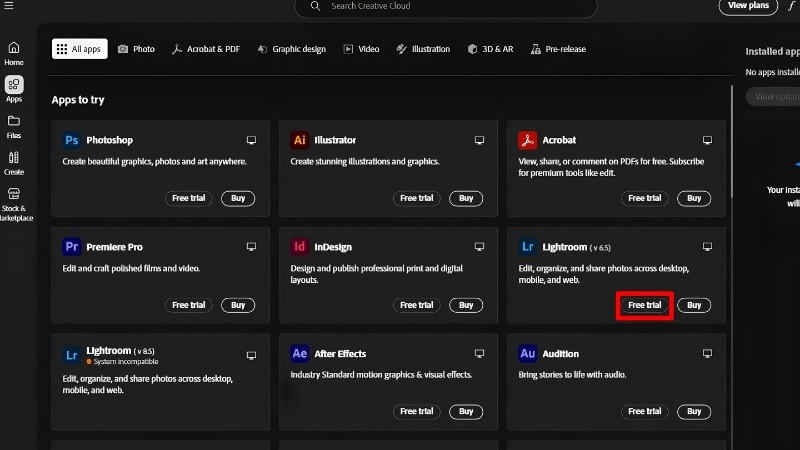Buy Premiere Pro

click(x=238, y=305)
